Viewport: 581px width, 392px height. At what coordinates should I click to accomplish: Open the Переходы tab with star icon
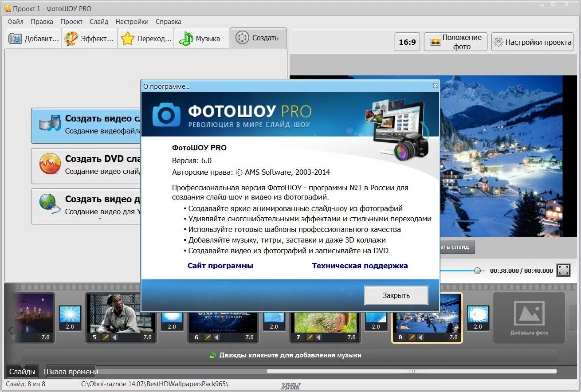click(x=145, y=39)
